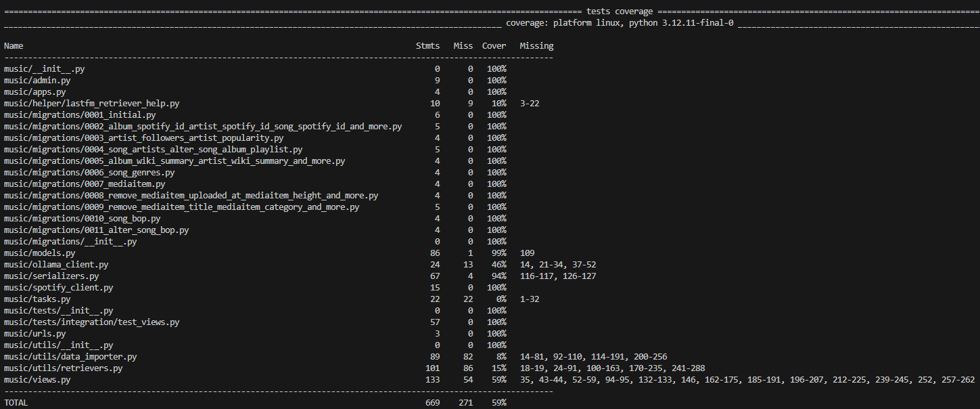Click the 'Cover' column header
Viewport: 980px width, 409px height.
coord(494,46)
